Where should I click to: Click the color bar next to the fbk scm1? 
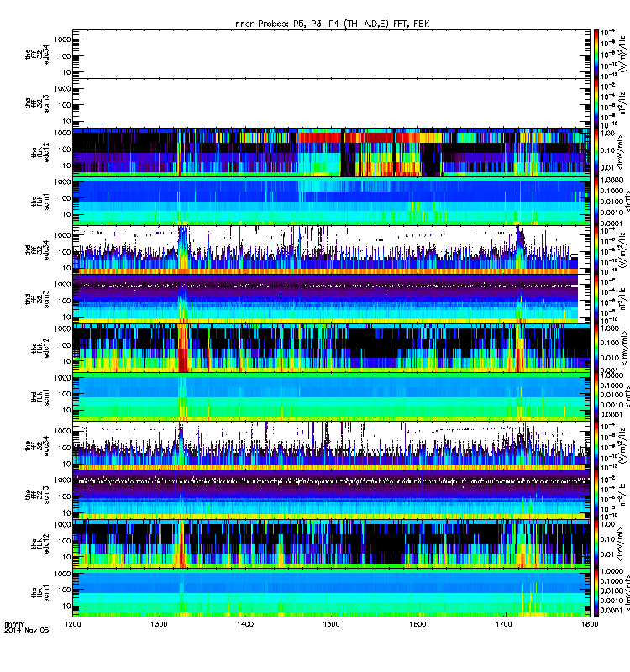point(596,593)
